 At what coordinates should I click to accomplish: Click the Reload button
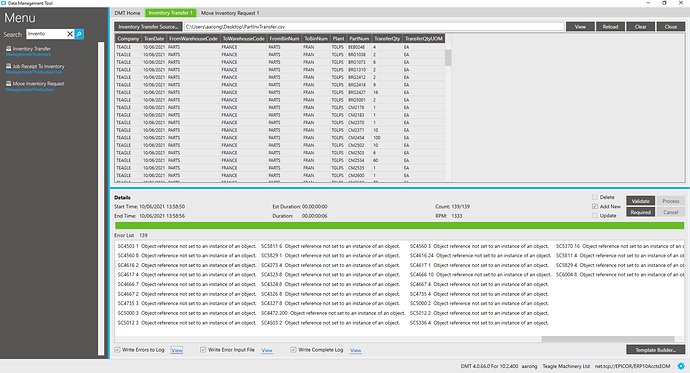(610, 27)
